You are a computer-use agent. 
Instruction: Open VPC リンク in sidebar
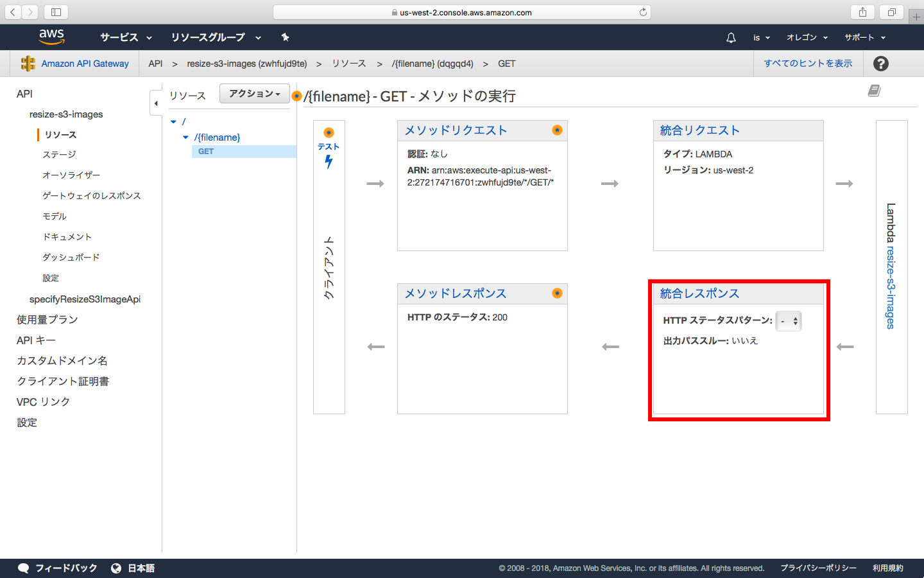pyautogui.click(x=43, y=402)
